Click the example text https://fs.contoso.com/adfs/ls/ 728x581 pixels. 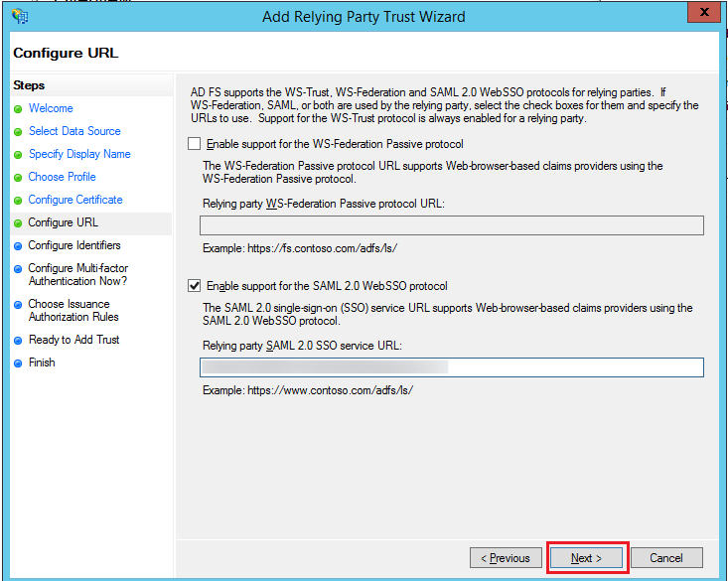coord(322,248)
